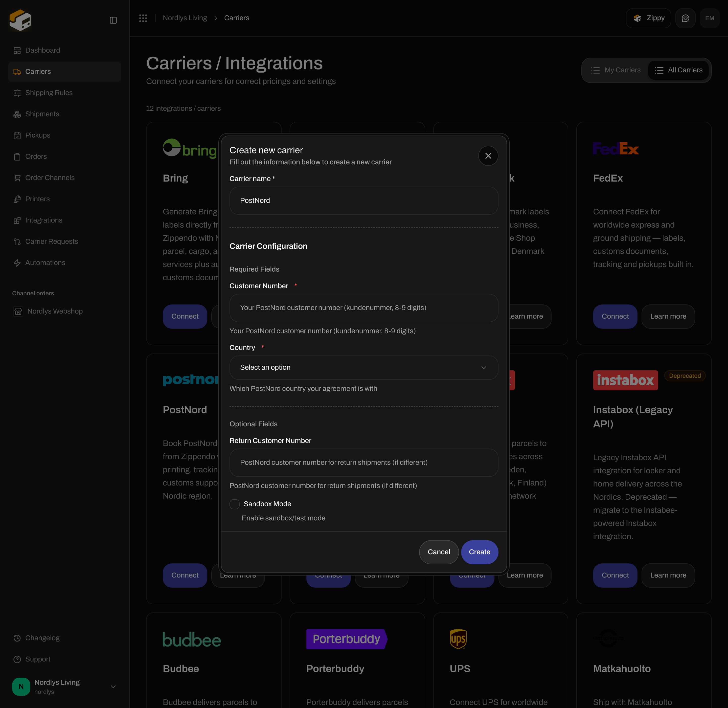This screenshot has width=728, height=708.
Task: Click the Shipping Rules sliders icon
Action: [x=17, y=93]
